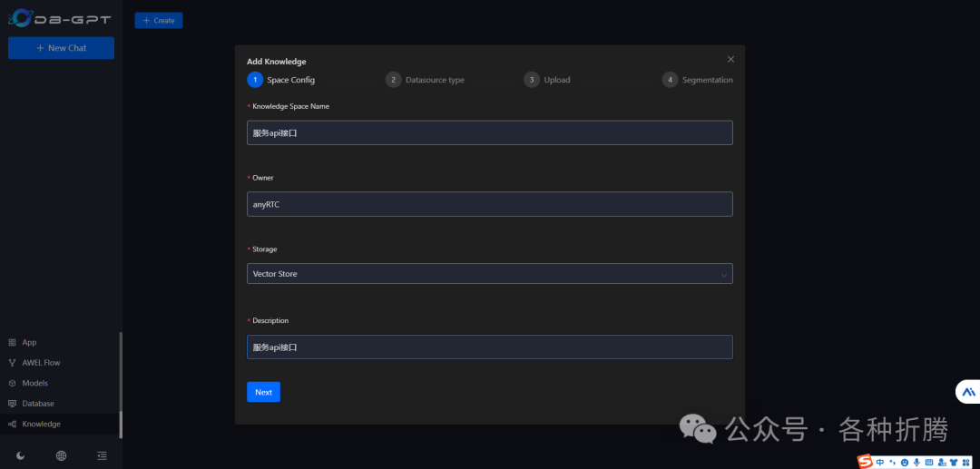Focus the Knowledge Space Name field
This screenshot has width=980, height=469.
[490, 133]
